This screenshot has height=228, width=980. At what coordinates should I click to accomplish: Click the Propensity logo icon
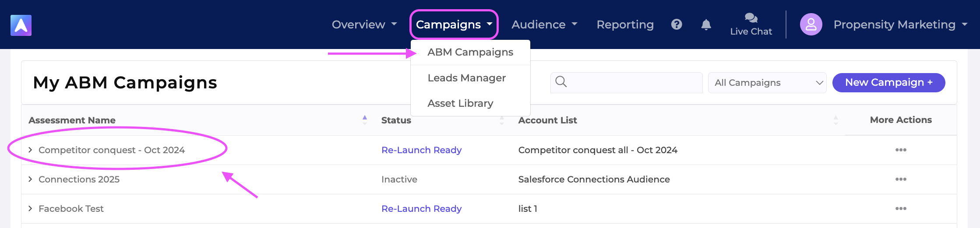21,25
